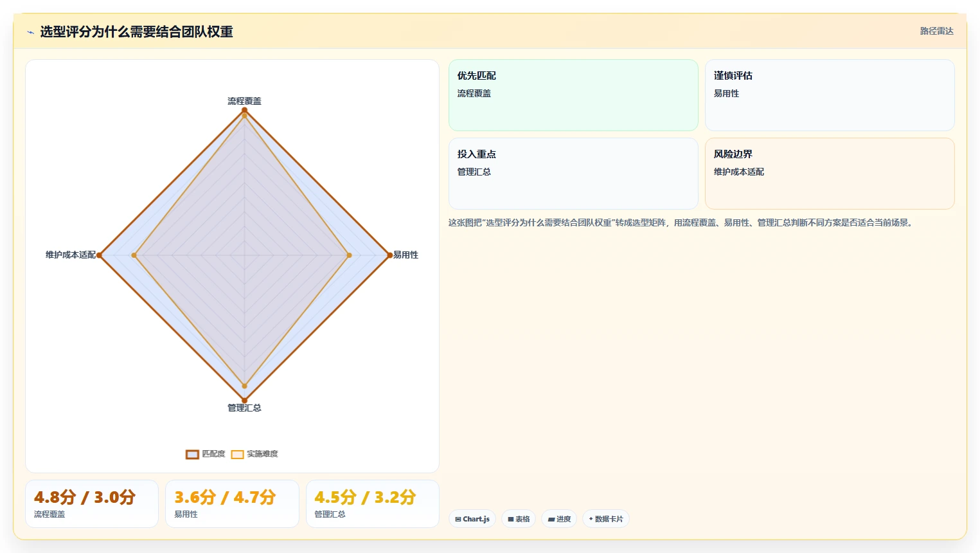Click the 管理汇总 radar axis label
Screen dimensions: 980x553
click(244, 408)
